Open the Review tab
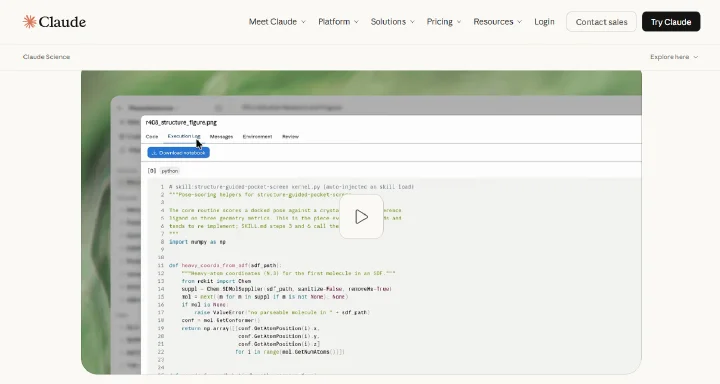Screen dimensions: 720x384 [x=290, y=136]
